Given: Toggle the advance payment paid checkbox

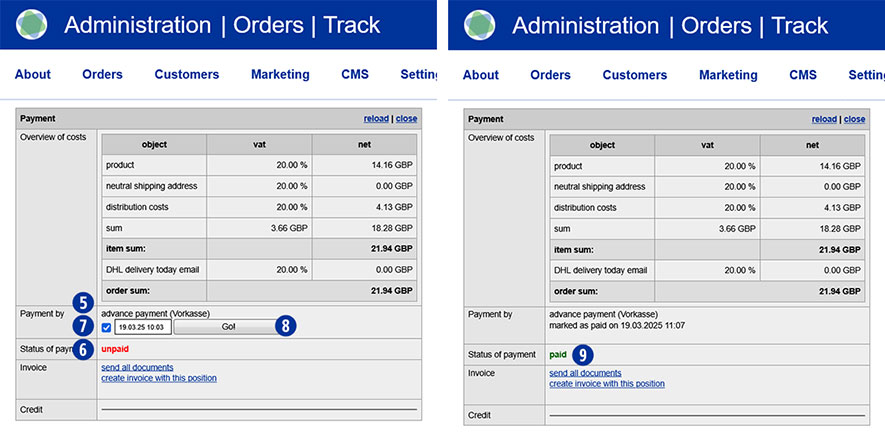Looking at the screenshot, I should click(107, 327).
